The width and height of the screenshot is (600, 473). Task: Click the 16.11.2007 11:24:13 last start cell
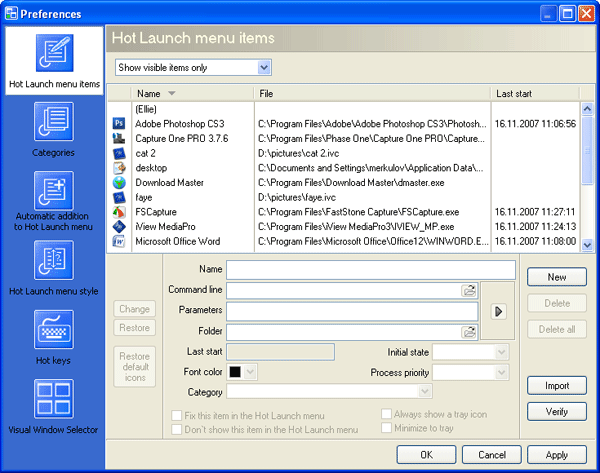[x=535, y=227]
